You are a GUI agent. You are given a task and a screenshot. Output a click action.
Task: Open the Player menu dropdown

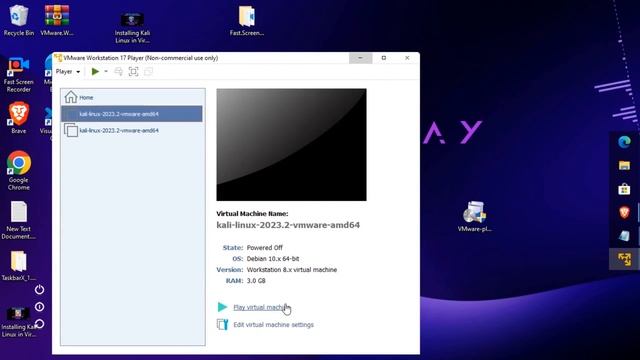click(x=68, y=71)
